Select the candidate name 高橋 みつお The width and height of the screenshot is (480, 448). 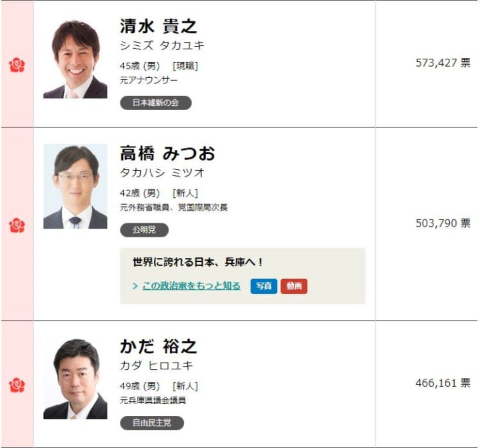[x=167, y=153]
